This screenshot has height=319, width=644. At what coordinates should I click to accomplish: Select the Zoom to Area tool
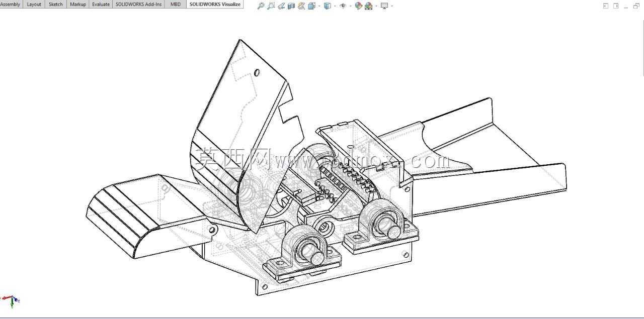[x=271, y=6]
